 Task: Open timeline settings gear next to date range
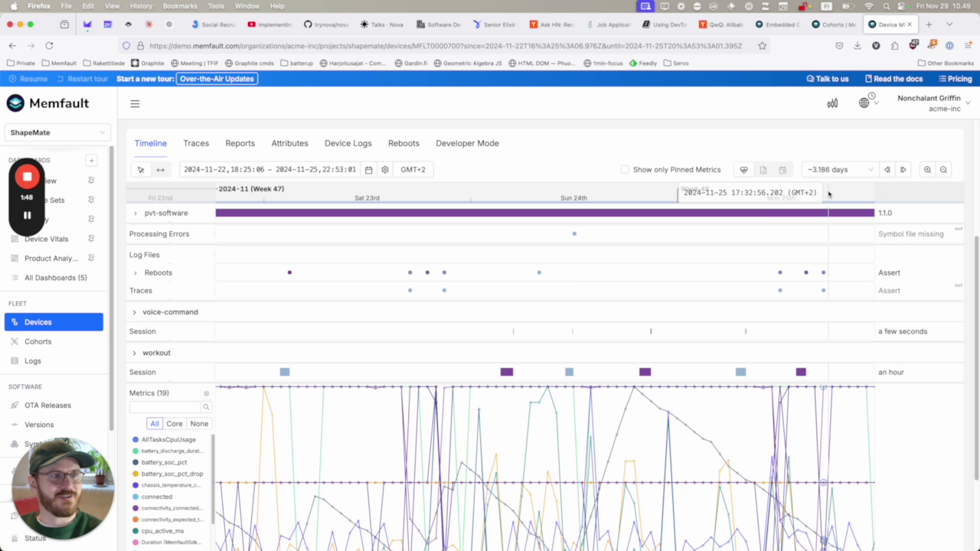pos(385,170)
